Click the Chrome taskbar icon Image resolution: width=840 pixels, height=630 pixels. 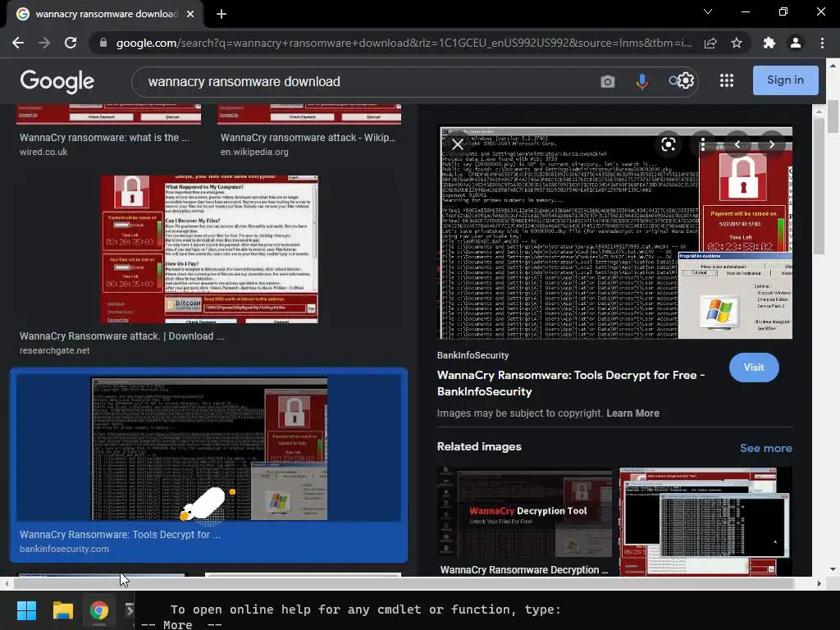click(98, 610)
